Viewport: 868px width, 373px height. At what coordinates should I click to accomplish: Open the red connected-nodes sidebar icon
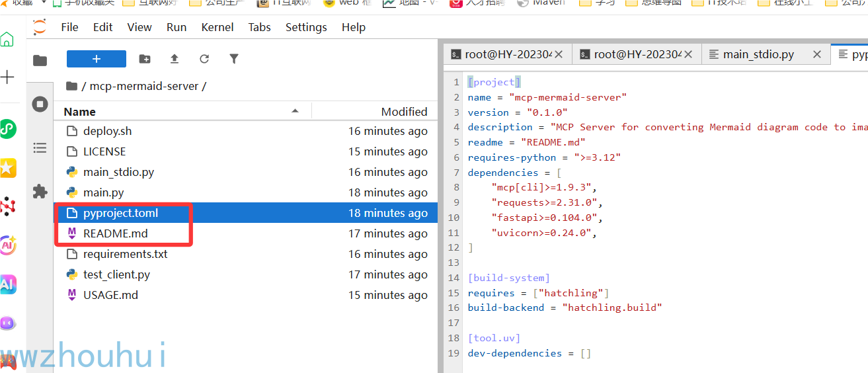click(x=7, y=206)
